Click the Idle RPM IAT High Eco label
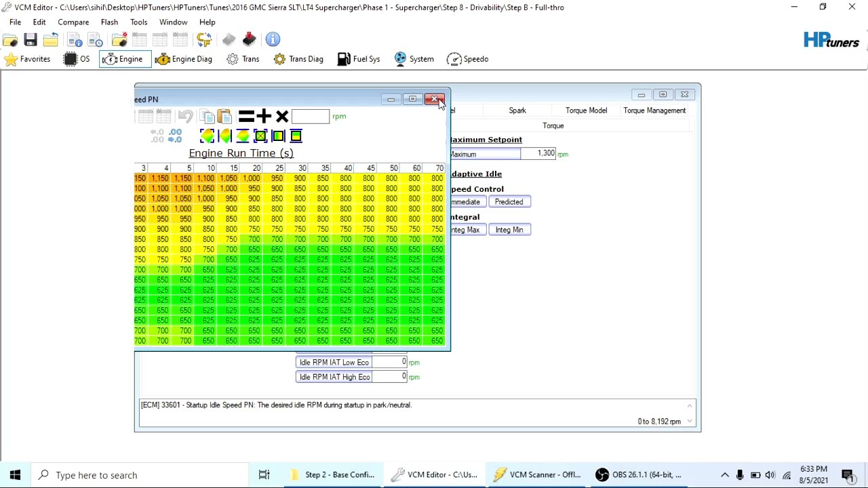868x488 pixels. tap(334, 377)
